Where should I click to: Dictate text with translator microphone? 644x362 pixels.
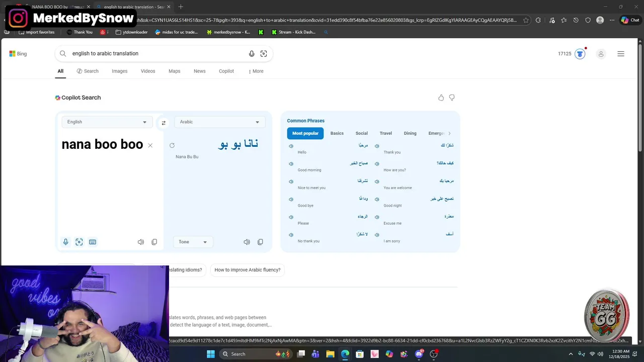[65, 242]
